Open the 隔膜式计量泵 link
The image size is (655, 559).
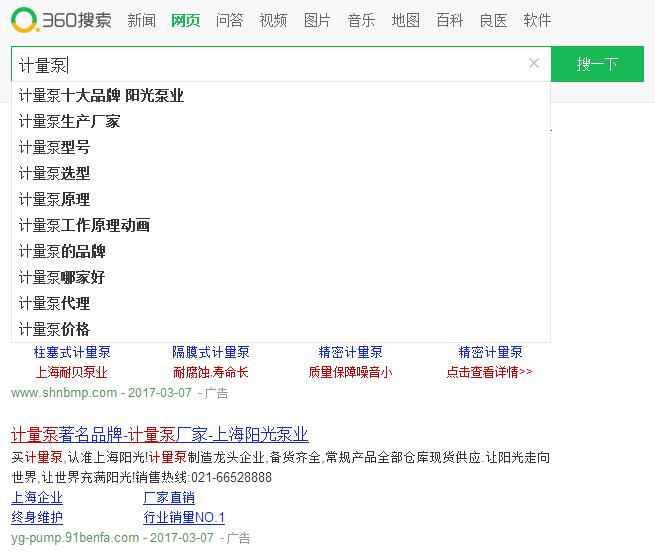point(211,352)
